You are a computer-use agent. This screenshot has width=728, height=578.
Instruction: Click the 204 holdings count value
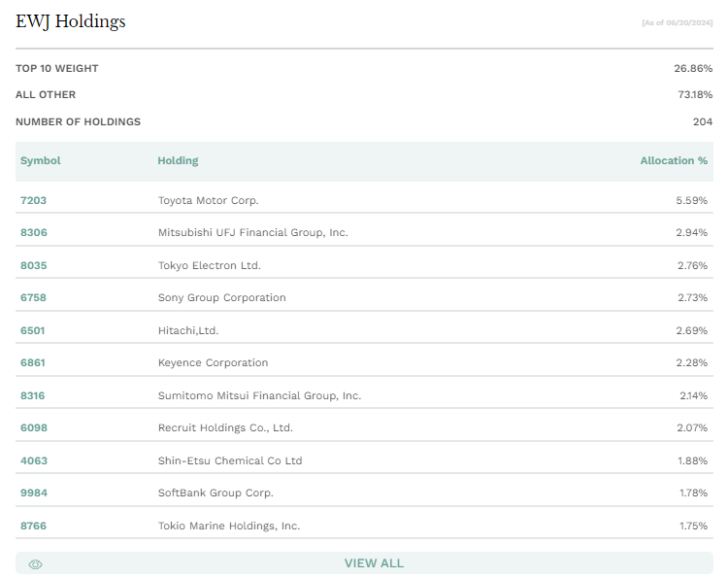(703, 121)
